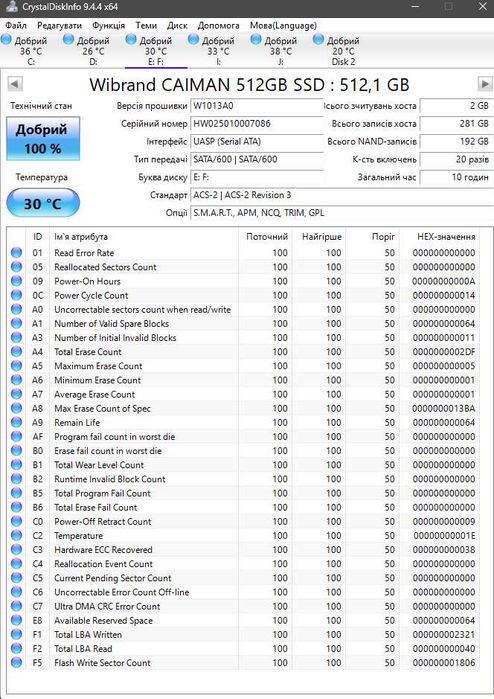Screen dimensions: 494x699
Task: Click status icon of Total Program Fail Count
Action: click(16, 493)
